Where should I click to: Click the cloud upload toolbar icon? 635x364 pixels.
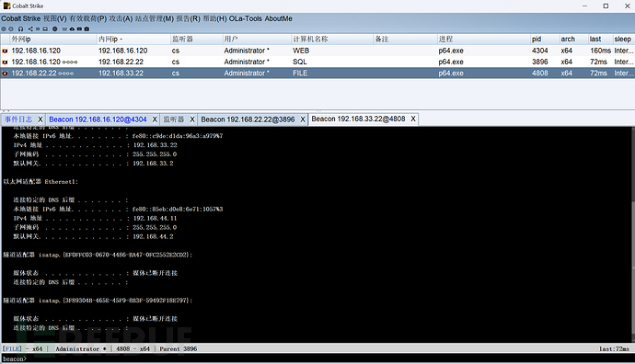[x=72, y=29]
